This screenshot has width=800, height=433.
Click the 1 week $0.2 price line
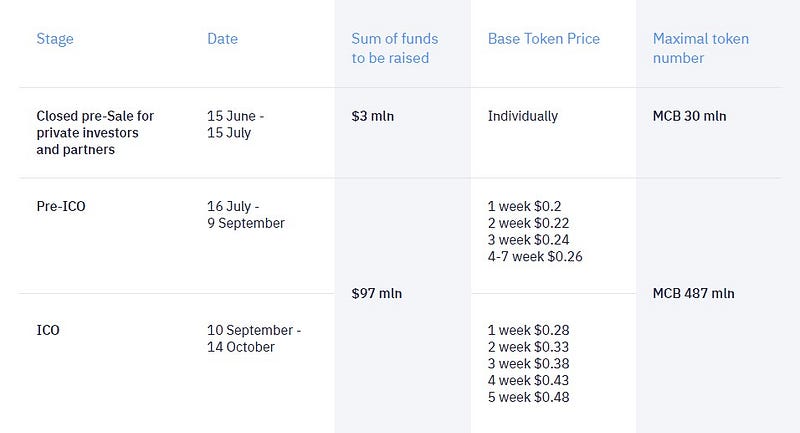pos(526,206)
